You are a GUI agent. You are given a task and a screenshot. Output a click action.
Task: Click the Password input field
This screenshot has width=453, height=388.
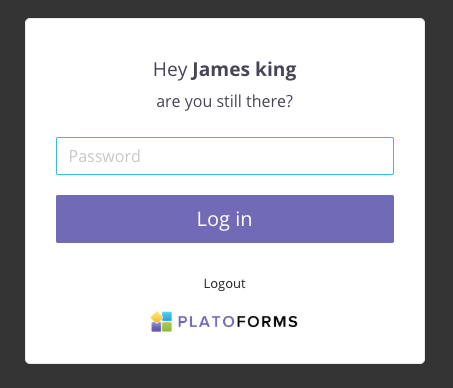225,156
